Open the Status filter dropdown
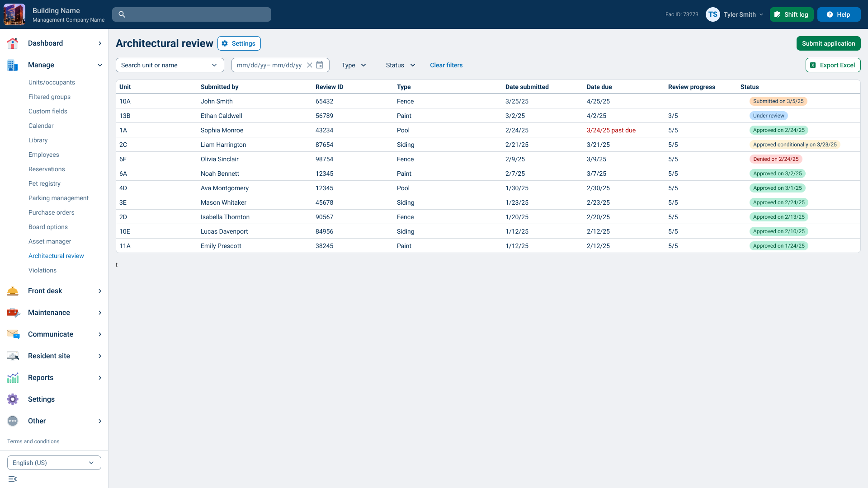The image size is (868, 488). pyautogui.click(x=400, y=65)
